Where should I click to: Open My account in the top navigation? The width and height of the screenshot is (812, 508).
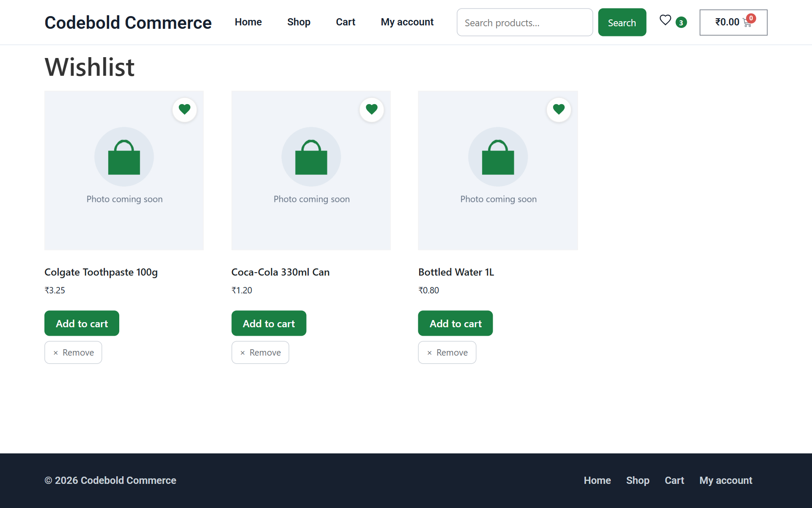click(407, 22)
